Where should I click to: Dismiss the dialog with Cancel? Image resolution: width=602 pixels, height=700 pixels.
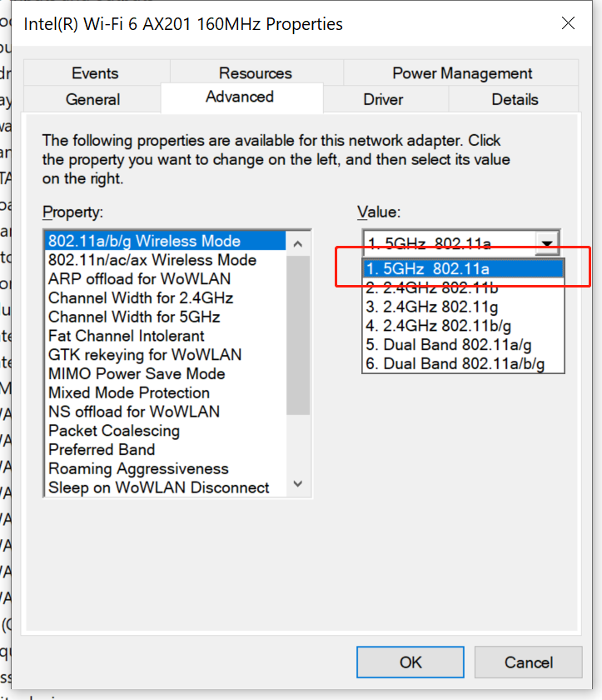click(529, 662)
